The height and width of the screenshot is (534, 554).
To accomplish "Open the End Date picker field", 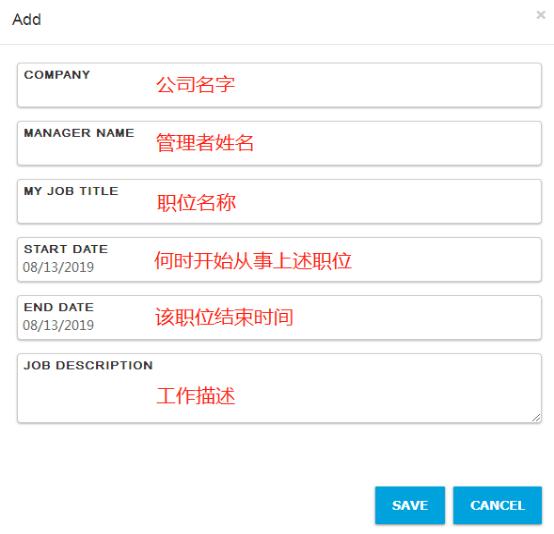I will click(279, 318).
